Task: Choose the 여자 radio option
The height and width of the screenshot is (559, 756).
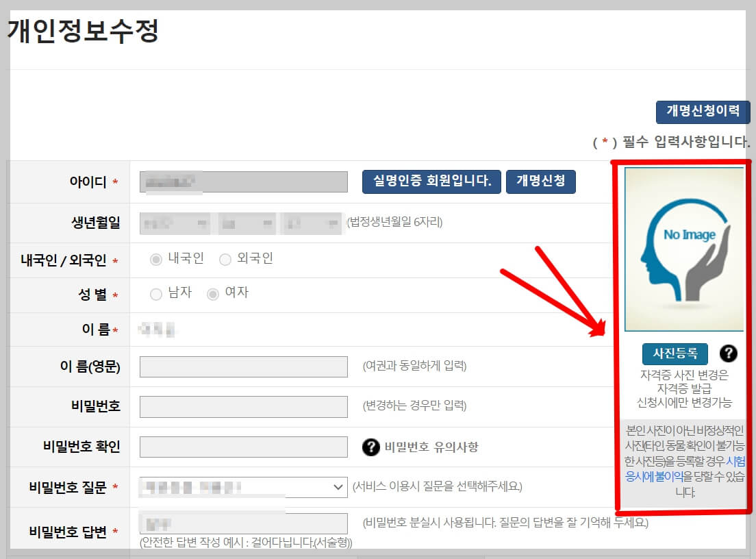Action: click(212, 293)
